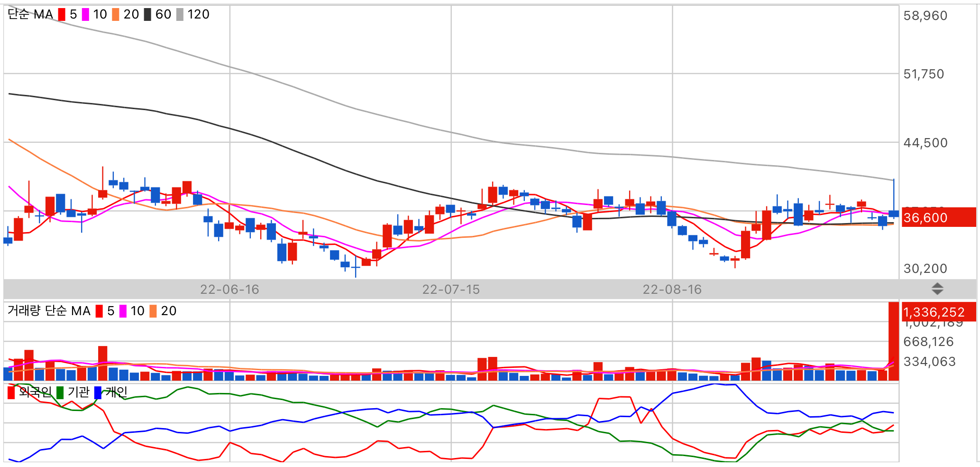Screen dimensions: 980x467
Task: Click the 334,063 volume axis label
Action: (x=929, y=362)
